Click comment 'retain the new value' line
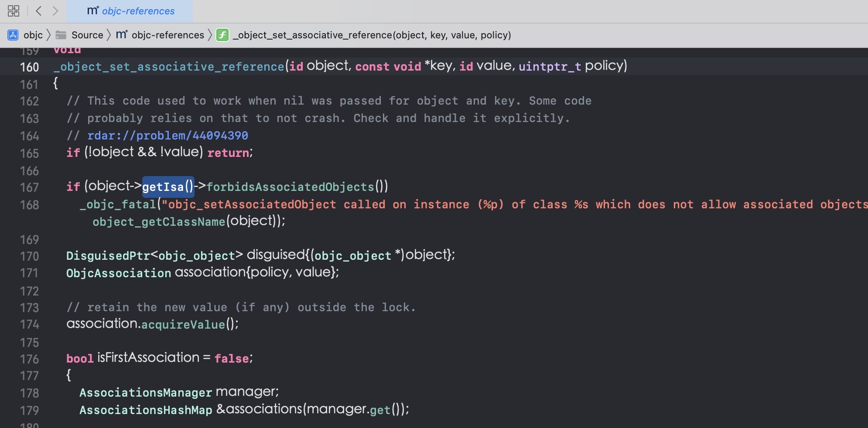The height and width of the screenshot is (428, 868). tap(241, 307)
